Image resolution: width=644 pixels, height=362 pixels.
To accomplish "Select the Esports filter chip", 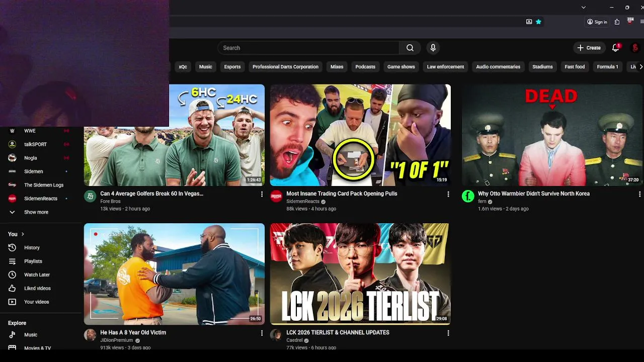I will [232, 66].
